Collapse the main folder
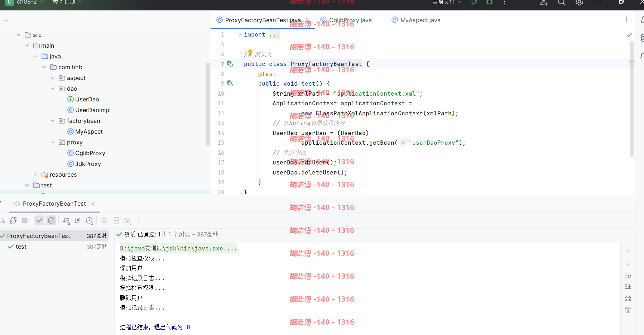This screenshot has width=644, height=335. [27, 46]
